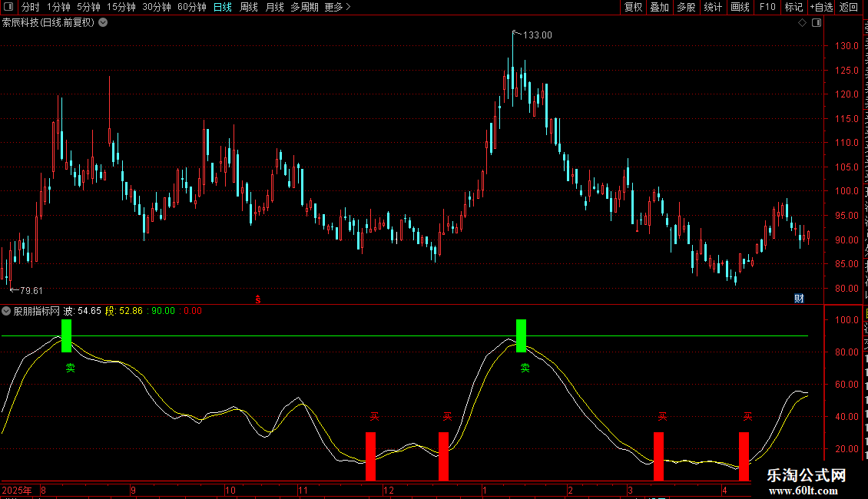Open the indicator 股朋指标网 dropdown arrow
The height and width of the screenshot is (499, 868).
pyautogui.click(x=6, y=311)
